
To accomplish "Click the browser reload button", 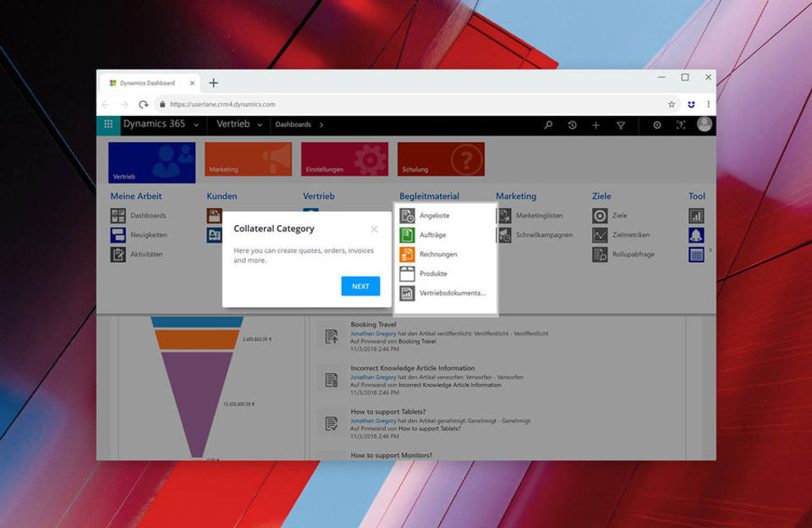I will (144, 104).
